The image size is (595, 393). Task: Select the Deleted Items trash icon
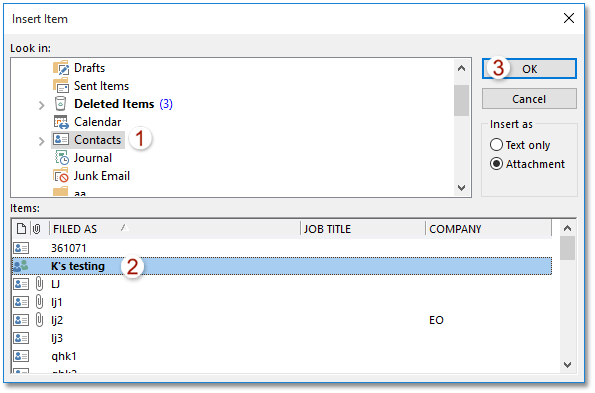click(x=60, y=104)
